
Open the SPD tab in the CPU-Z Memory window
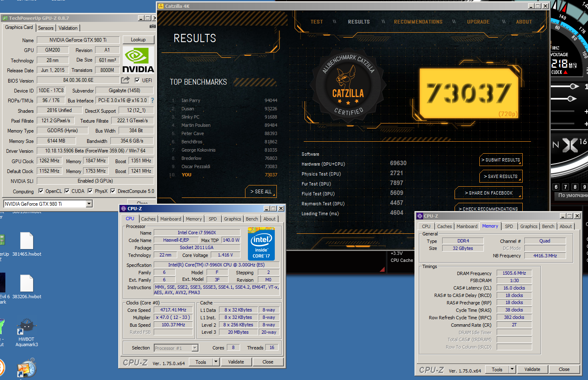click(509, 226)
